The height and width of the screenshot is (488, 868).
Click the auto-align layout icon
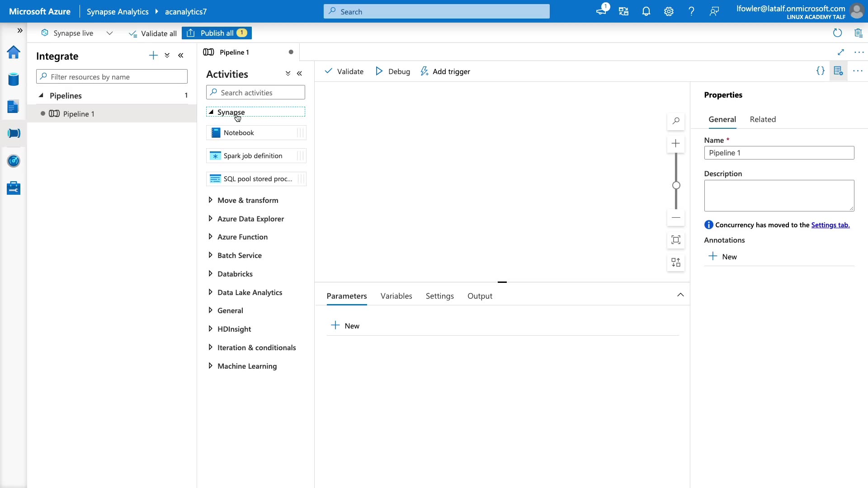676,263
